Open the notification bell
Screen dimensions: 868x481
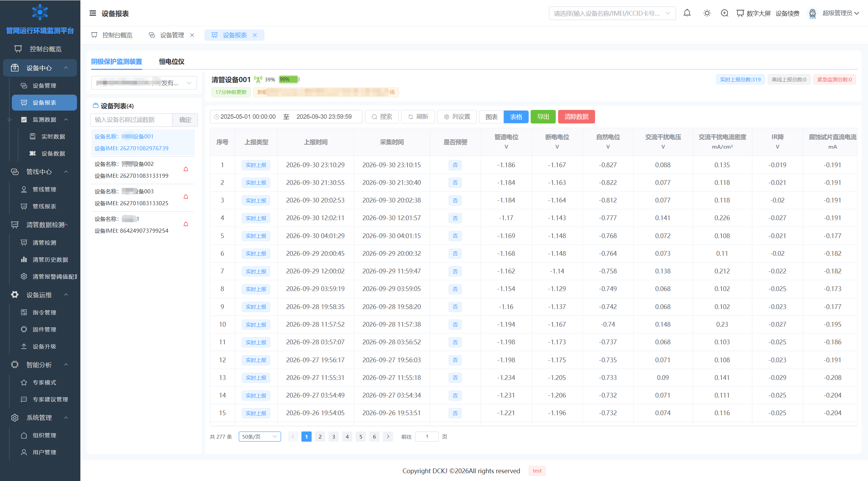click(687, 13)
